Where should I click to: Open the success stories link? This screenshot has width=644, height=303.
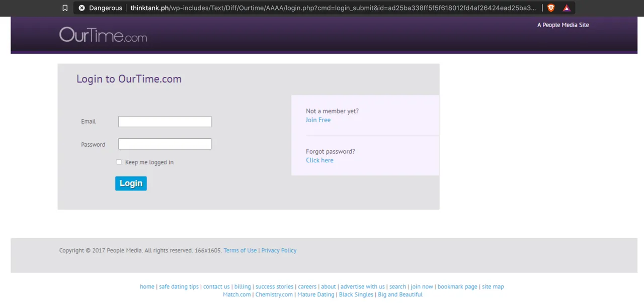click(274, 287)
